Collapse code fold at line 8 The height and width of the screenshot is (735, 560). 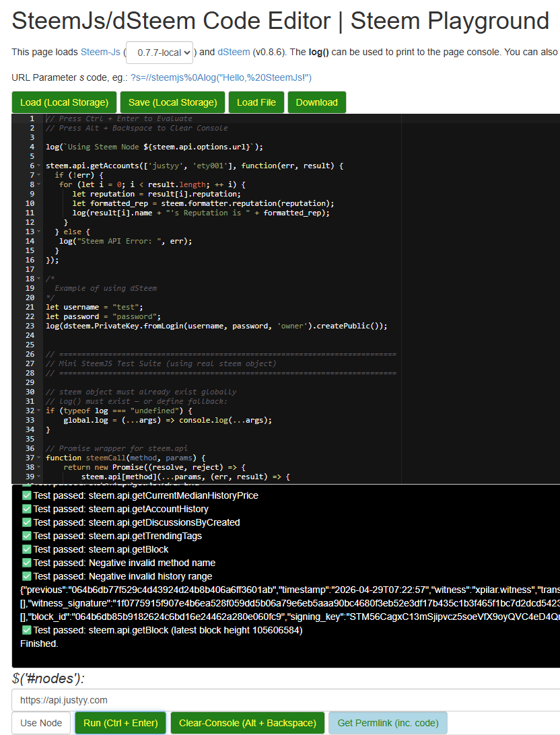[x=39, y=184]
